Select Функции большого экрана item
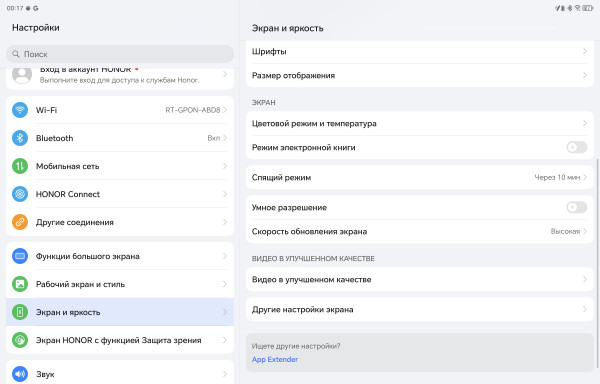Screen dimensions: 600x384 [120, 256]
